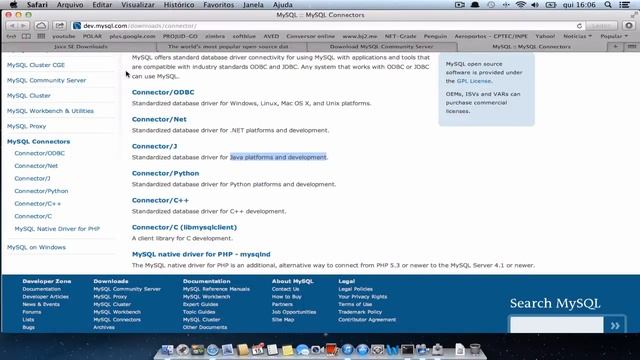Open the Connector/ODBC heading link
The width and height of the screenshot is (640, 360).
(x=163, y=92)
